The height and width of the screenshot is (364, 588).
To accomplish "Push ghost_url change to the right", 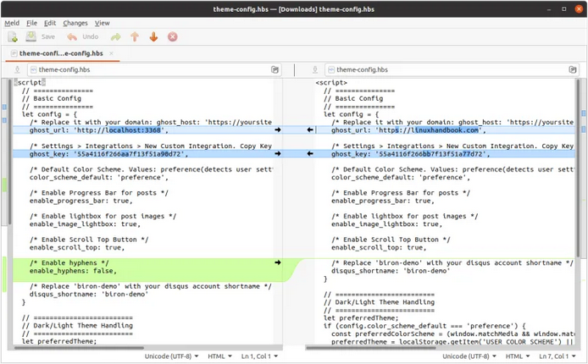I will pos(278,130).
